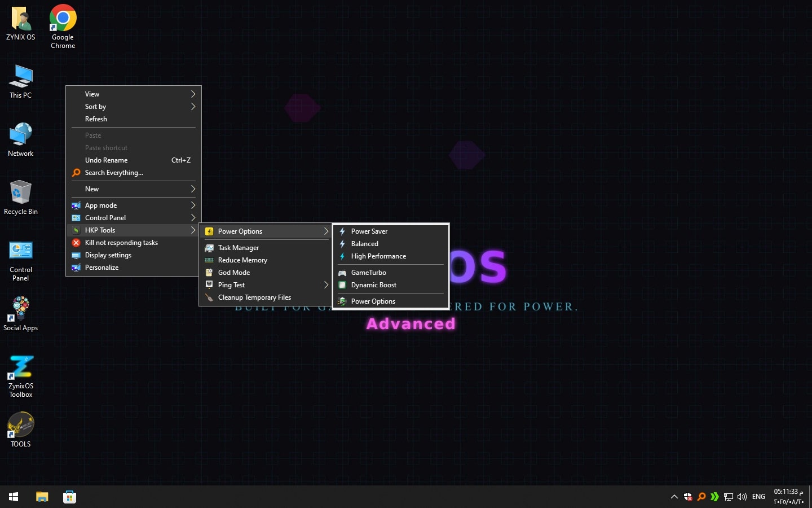Screen dimensions: 812x508
Task: Open Google Chrome desktop icon
Action: (63, 26)
